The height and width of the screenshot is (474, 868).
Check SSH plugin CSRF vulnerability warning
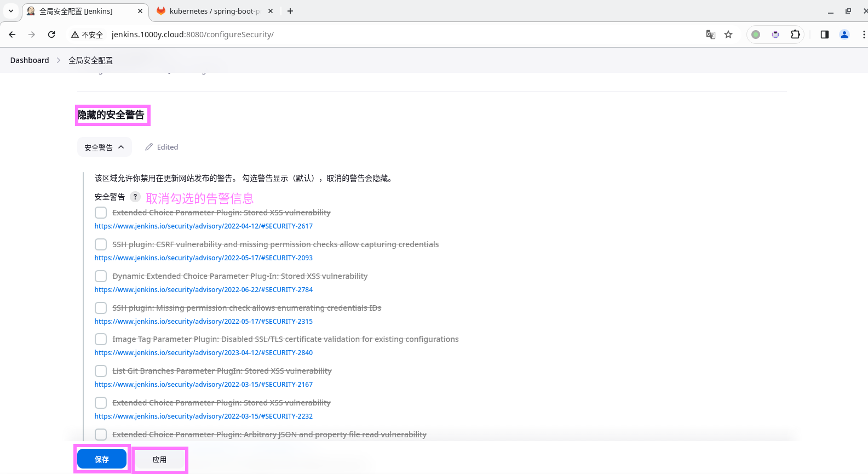[101, 244]
